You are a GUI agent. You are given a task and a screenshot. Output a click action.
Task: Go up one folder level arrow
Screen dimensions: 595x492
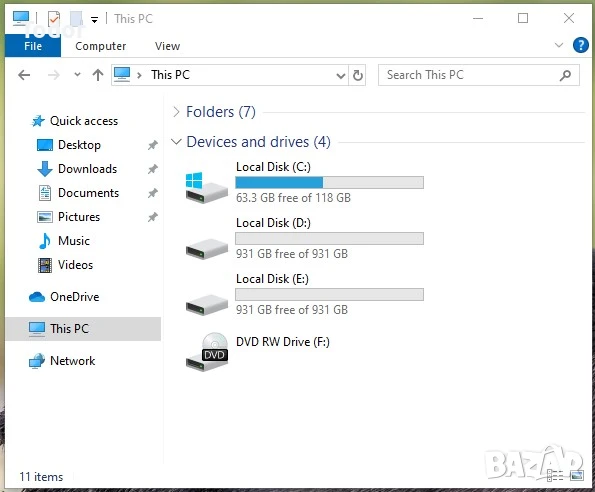click(x=98, y=75)
